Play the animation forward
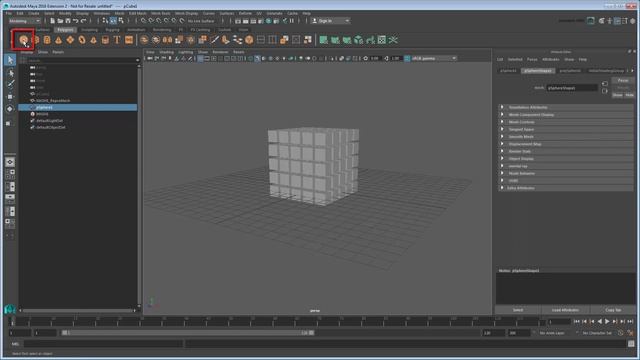Image resolution: width=640 pixels, height=360 pixels. click(607, 322)
